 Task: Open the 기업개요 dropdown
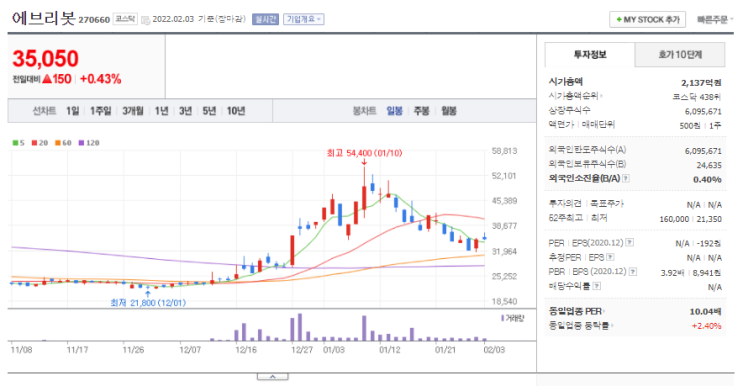[304, 19]
